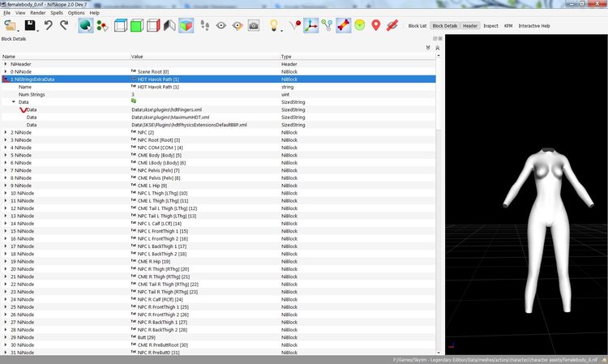Click the camera screenshot icon
Screen dimensions: 608x364
(x=254, y=26)
